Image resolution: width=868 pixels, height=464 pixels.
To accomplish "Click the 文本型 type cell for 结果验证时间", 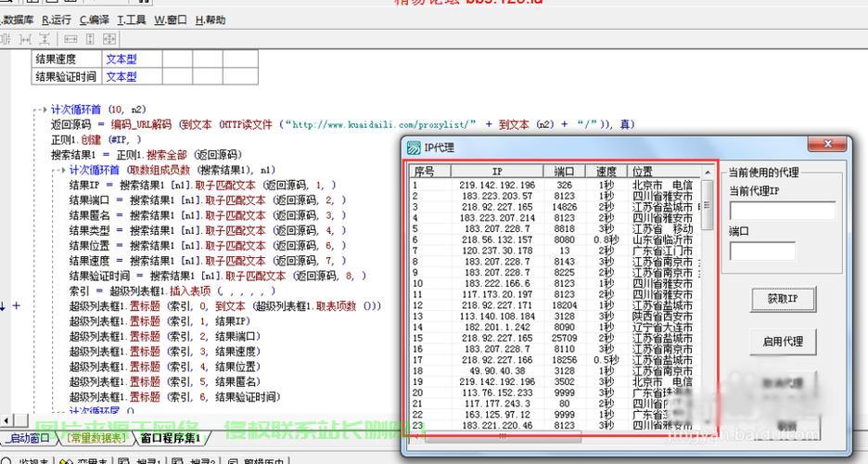I will [132, 76].
